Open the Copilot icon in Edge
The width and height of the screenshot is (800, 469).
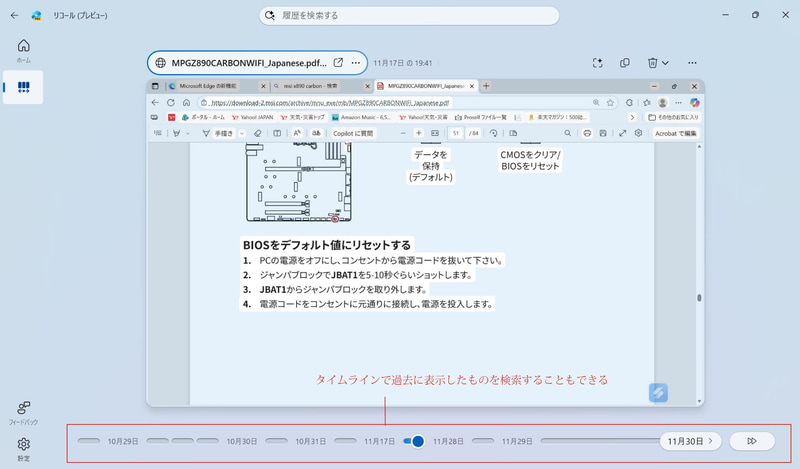pos(694,103)
